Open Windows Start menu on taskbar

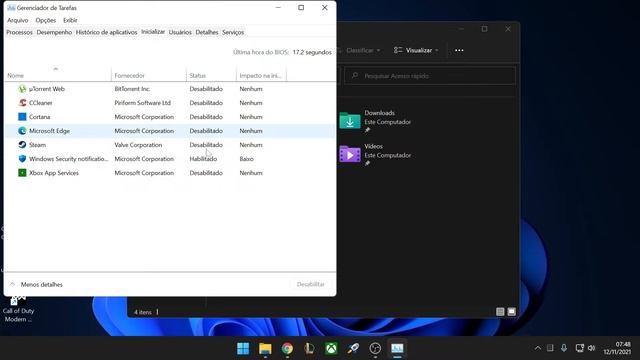click(243, 348)
